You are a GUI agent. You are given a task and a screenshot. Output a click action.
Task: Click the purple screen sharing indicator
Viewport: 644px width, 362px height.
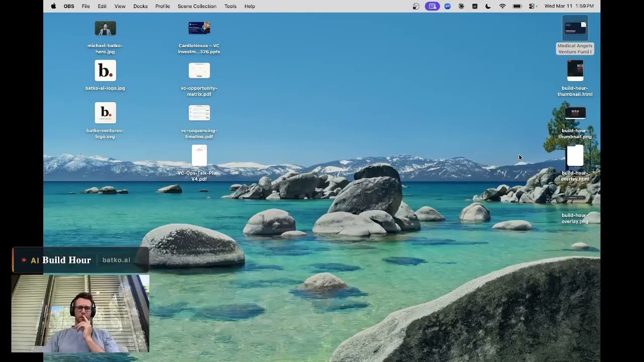coord(432,6)
